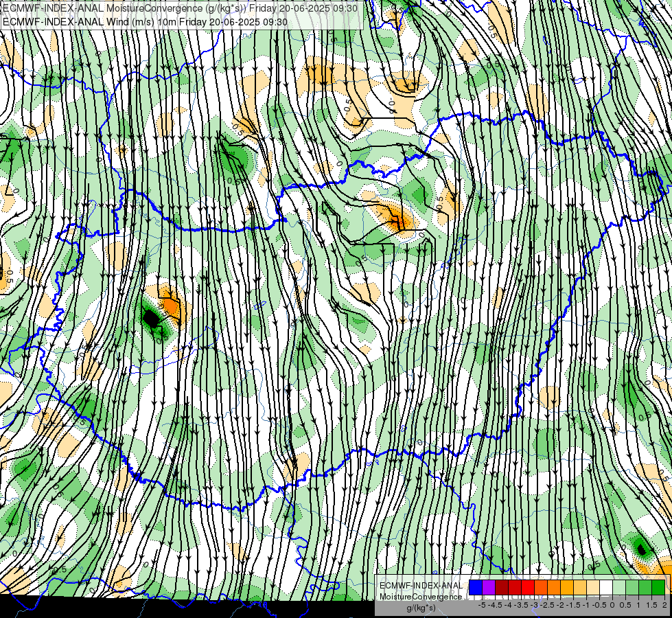Click the title line 'ECMWF-INDEX-ANAL Wind (m/s) 10m'
This screenshot has width=672, height=618.
[x=89, y=22]
